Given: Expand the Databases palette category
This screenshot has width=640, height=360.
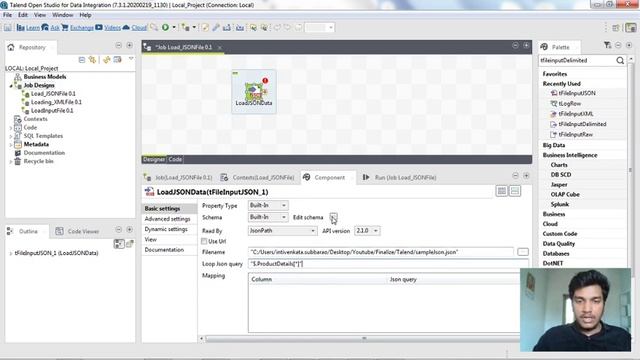Looking at the screenshot, I should 556,253.
